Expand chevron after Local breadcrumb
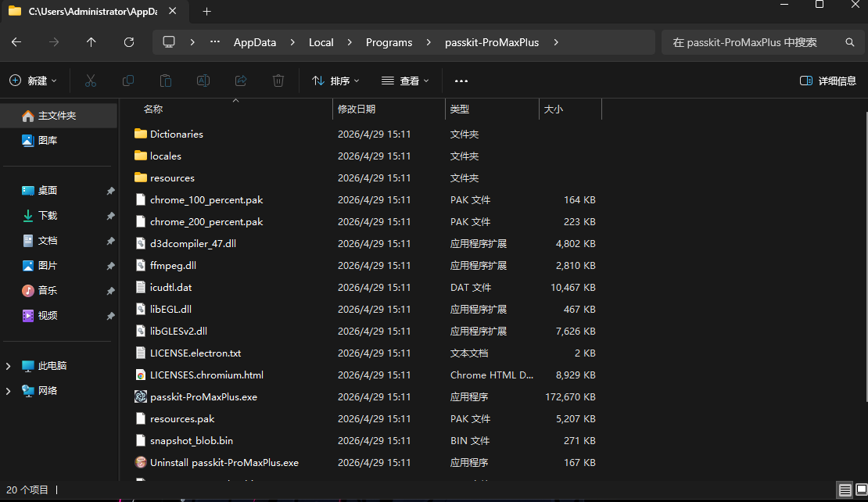868x502 pixels. point(350,42)
